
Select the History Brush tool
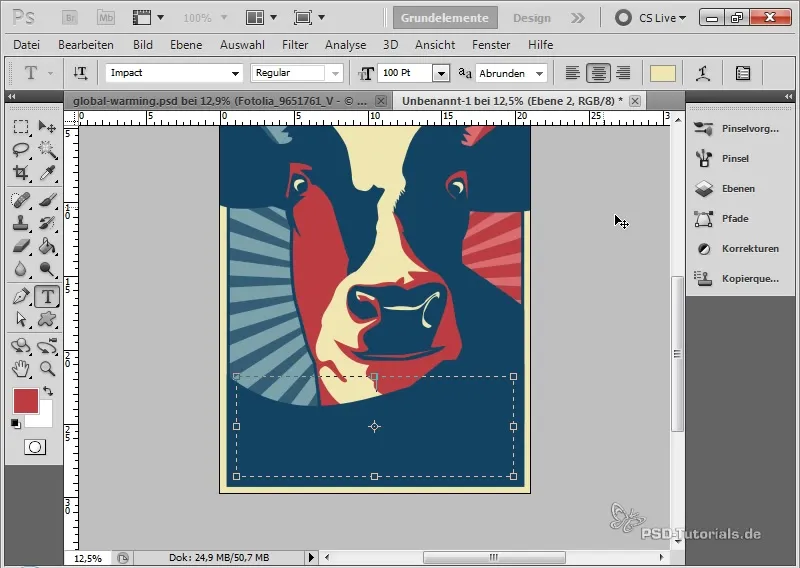tap(47, 223)
